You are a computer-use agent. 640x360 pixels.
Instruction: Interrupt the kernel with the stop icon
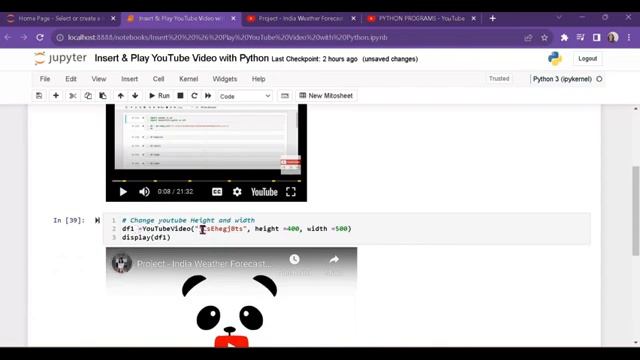(x=180, y=96)
